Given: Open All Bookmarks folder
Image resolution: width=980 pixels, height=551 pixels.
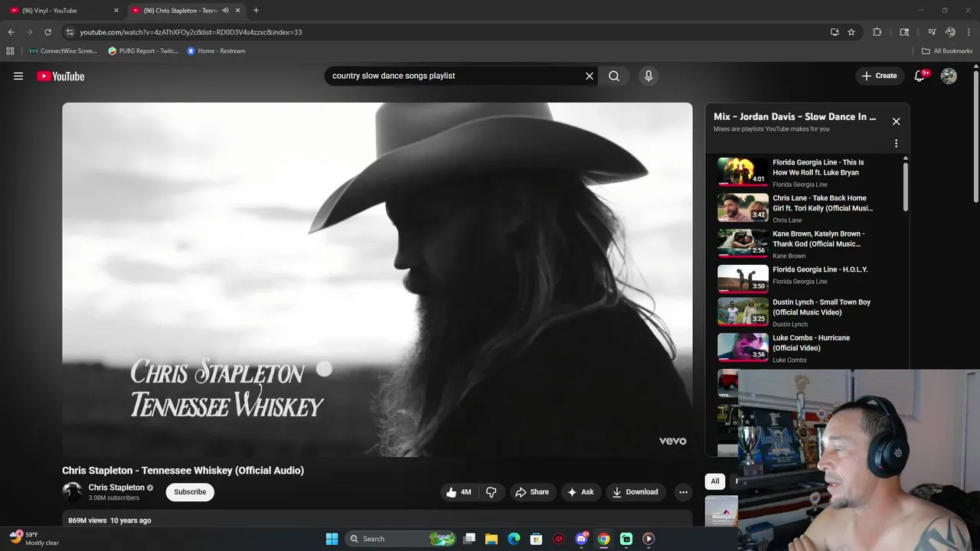Looking at the screenshot, I should tap(947, 51).
